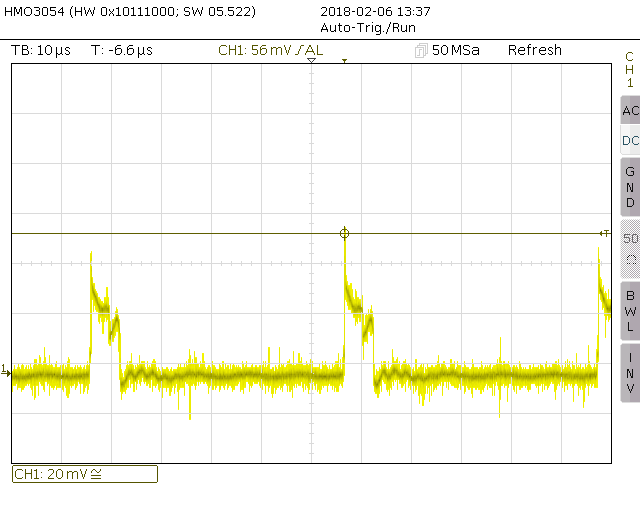Click the 2018-02-06 13:37 timestamp
This screenshot has height=520, width=640.
[x=375, y=11]
